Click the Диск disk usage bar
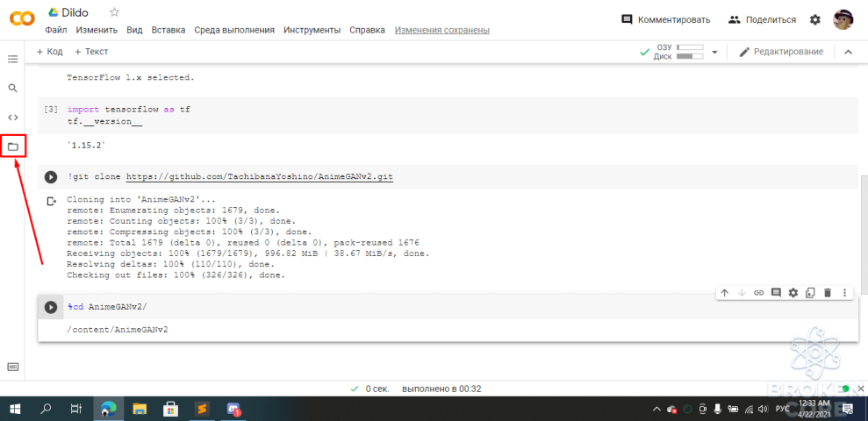The height and width of the screenshot is (421, 868). [690, 56]
